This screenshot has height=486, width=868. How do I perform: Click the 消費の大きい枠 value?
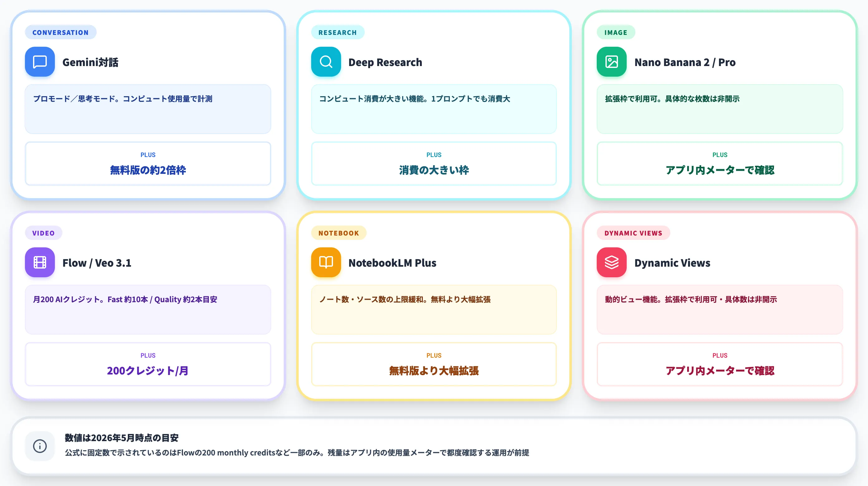point(434,170)
